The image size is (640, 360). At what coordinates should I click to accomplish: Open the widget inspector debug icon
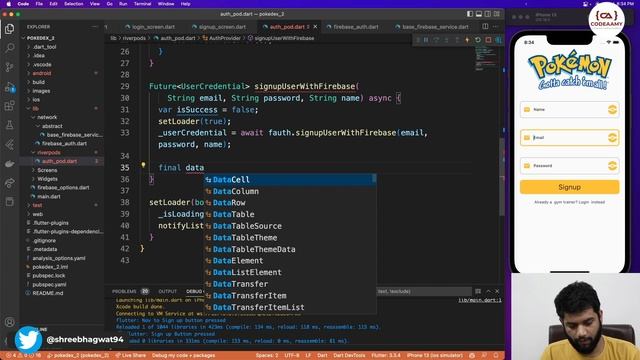(498, 40)
